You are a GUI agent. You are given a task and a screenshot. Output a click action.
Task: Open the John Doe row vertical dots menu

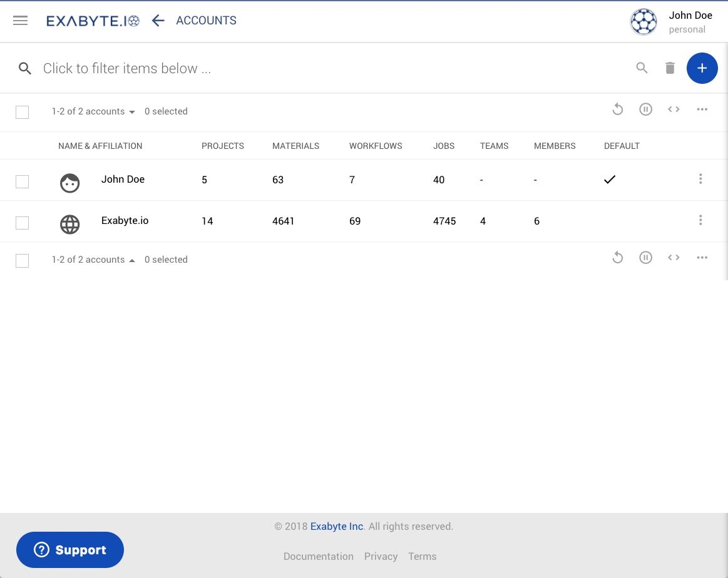[700, 179]
